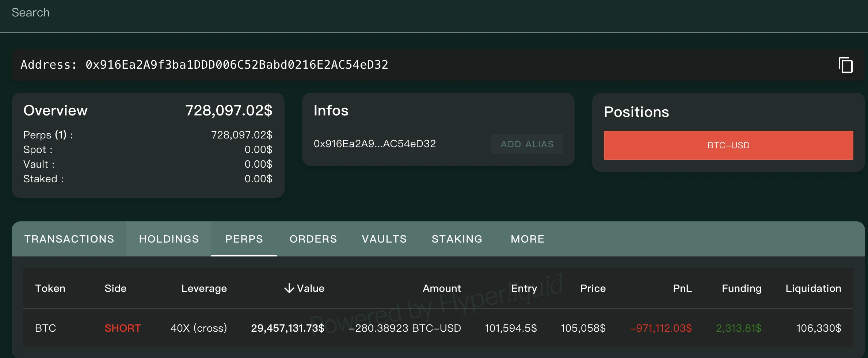Go to the VAULTS tab
Screen dimensions: 868x358
click(x=384, y=239)
